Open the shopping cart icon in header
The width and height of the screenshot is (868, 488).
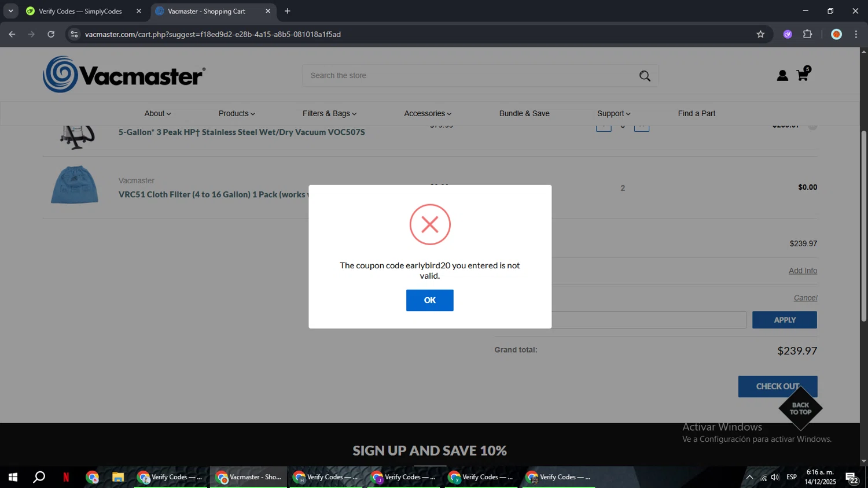pyautogui.click(x=803, y=75)
